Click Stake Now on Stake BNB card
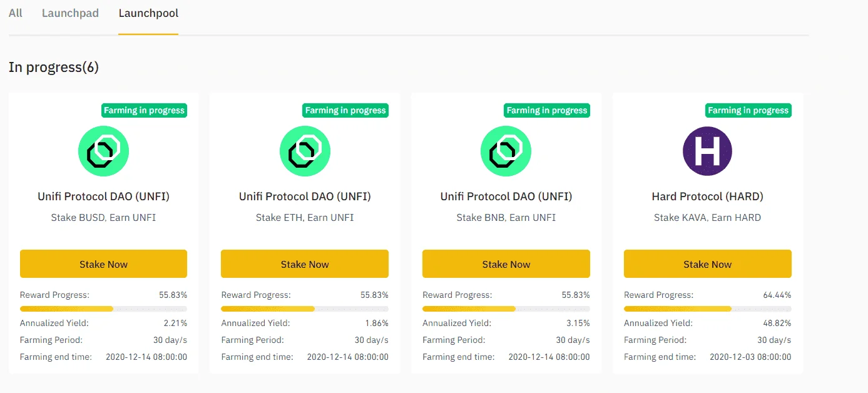Image resolution: width=868 pixels, height=393 pixels. point(506,264)
